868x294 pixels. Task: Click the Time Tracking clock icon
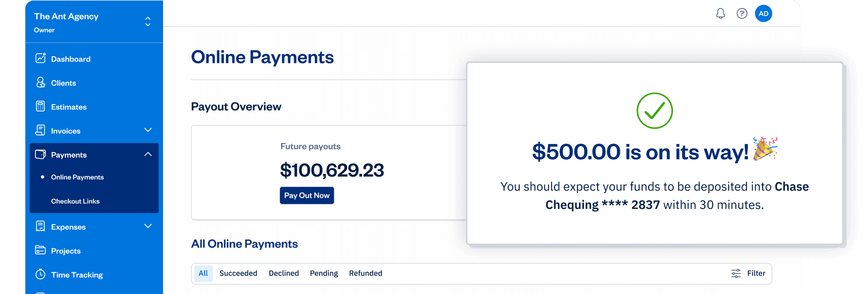click(x=41, y=274)
